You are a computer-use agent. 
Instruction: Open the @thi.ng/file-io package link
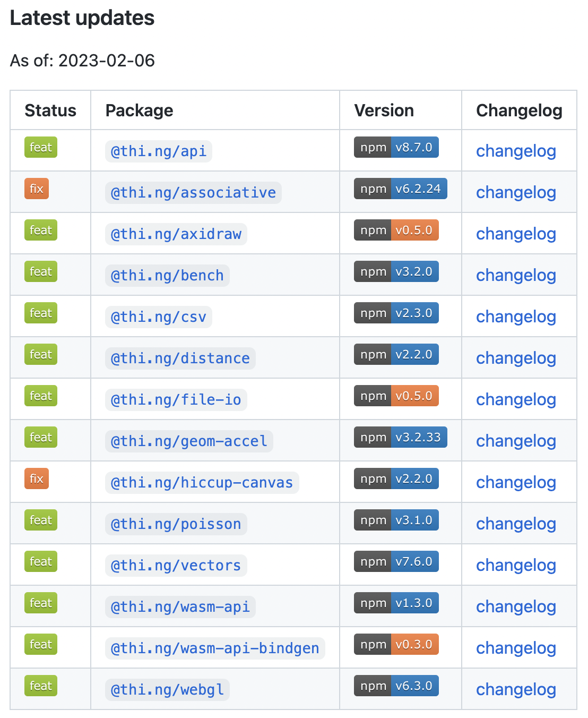[176, 400]
